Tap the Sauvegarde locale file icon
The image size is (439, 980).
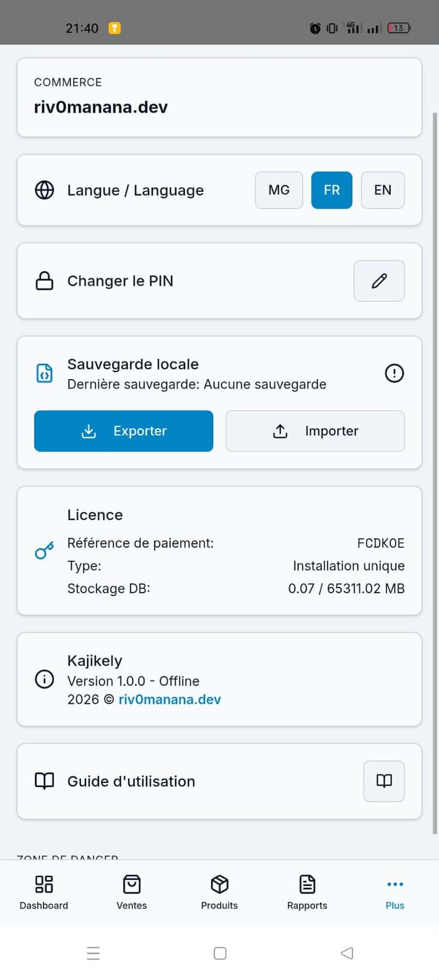pyautogui.click(x=44, y=373)
